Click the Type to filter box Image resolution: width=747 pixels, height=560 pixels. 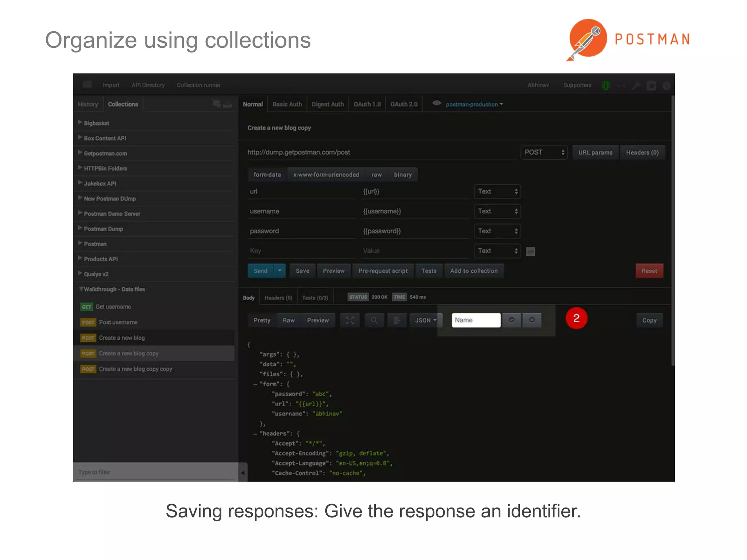tap(156, 472)
